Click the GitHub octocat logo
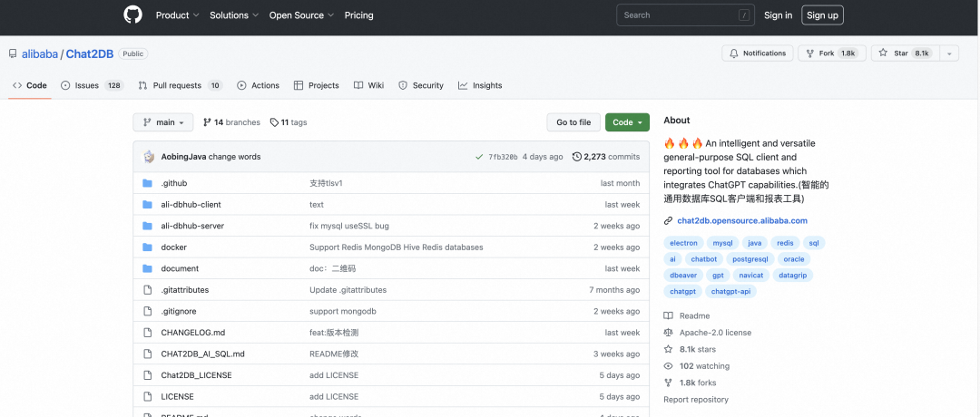Screen dimensions: 980x417 point(133,15)
